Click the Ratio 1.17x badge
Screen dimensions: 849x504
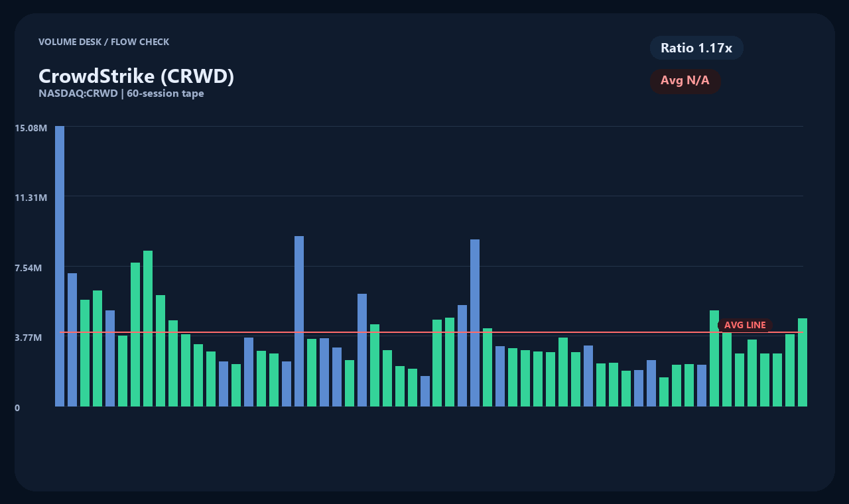click(x=696, y=48)
